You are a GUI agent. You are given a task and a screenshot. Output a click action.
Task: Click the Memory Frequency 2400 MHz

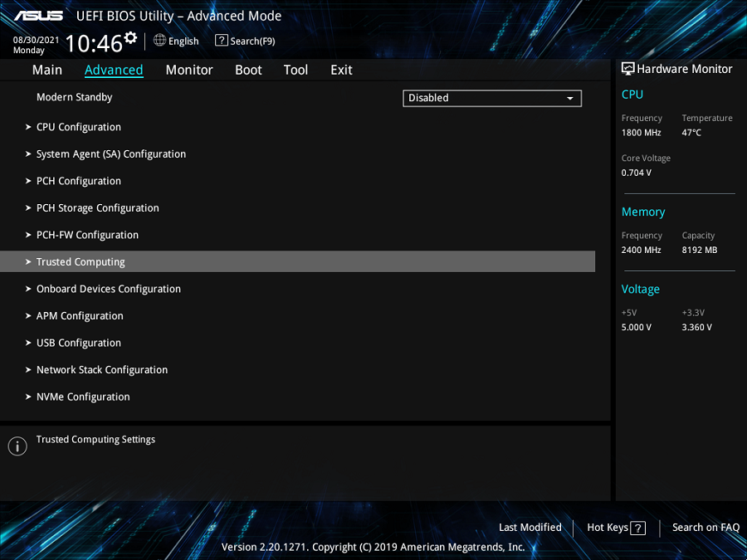[x=641, y=250]
